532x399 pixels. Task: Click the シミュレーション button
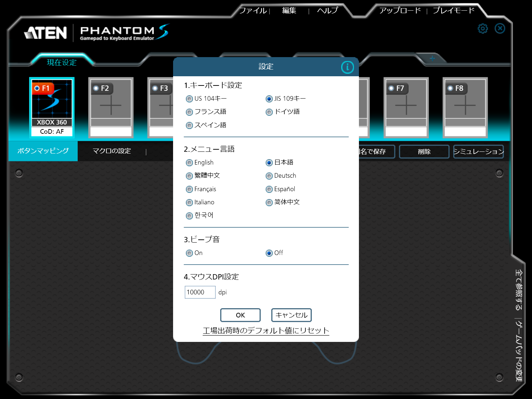point(478,151)
